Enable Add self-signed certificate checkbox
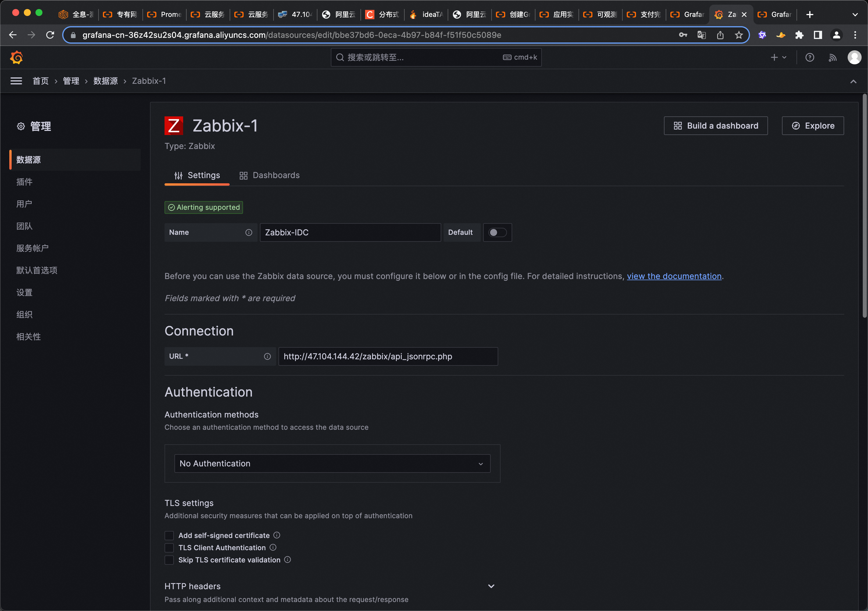 pos(169,535)
